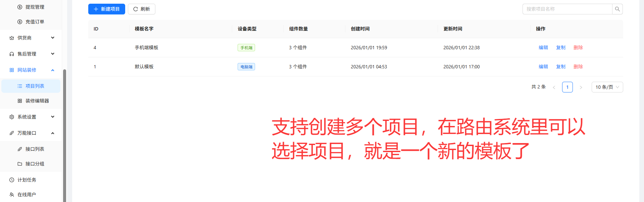This screenshot has width=644, height=202.
Task: Open 提现管理 in the sidebar
Action: coord(35,7)
